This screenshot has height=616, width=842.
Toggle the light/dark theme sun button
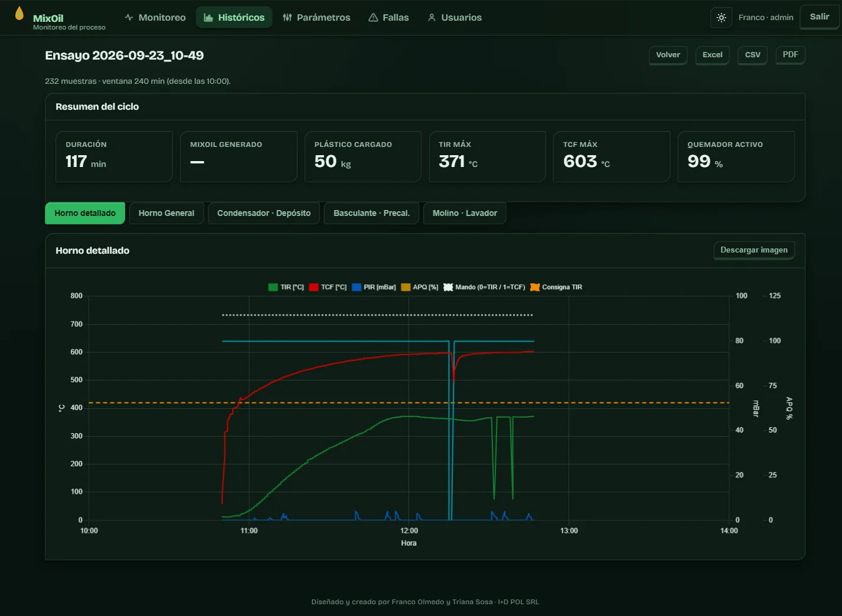721,18
